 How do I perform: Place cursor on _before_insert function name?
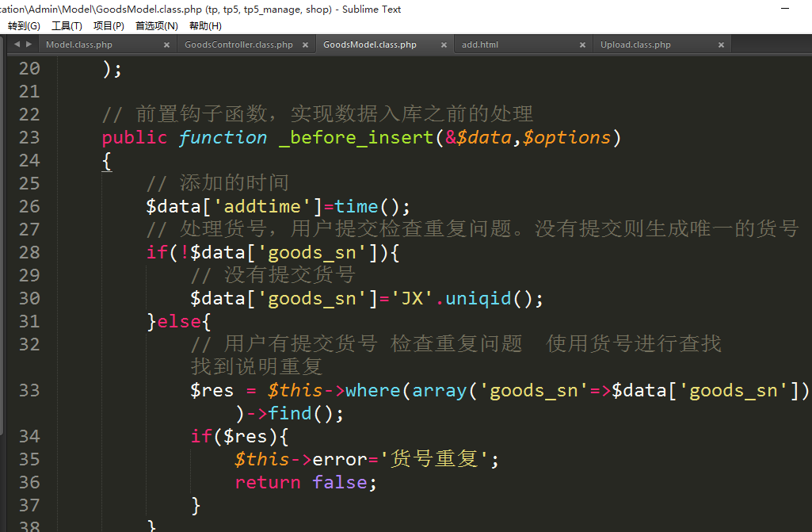[356, 138]
